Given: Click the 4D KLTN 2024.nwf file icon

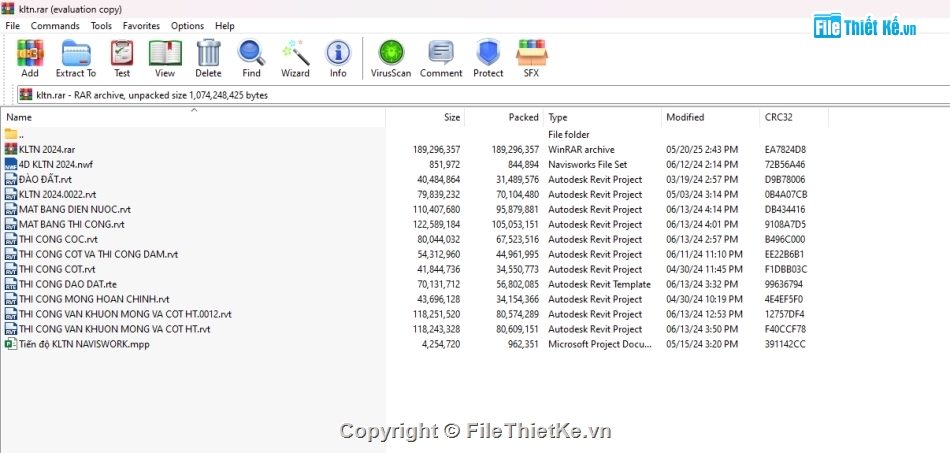Looking at the screenshot, I should tap(11, 164).
